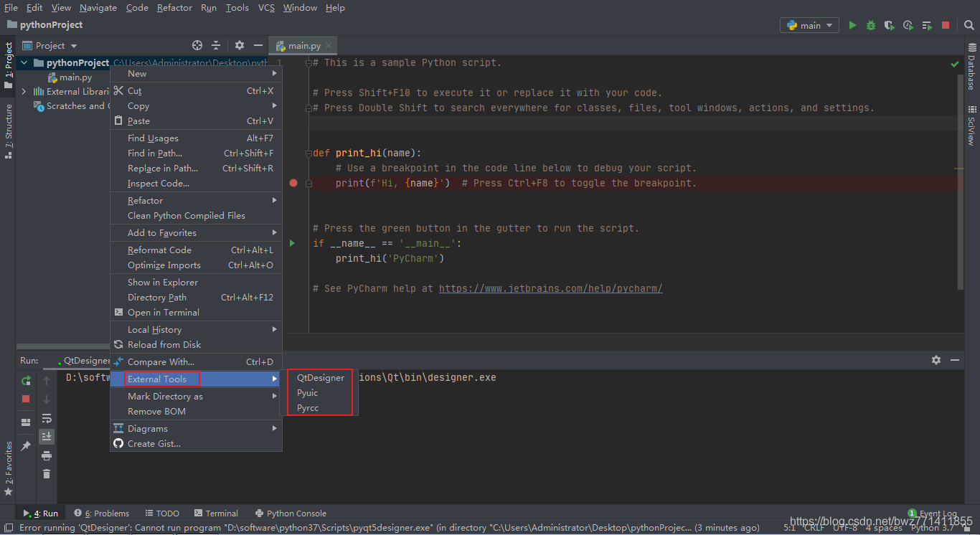Choose Cut in the context menu

click(x=196, y=91)
